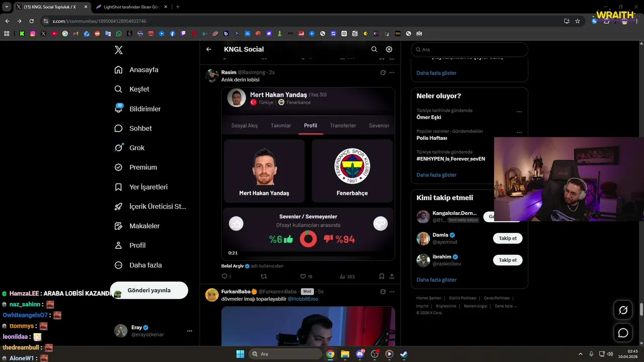Image resolution: width=644 pixels, height=362 pixels.
Task: Click the Ara search field on X
Action: tap(469, 50)
